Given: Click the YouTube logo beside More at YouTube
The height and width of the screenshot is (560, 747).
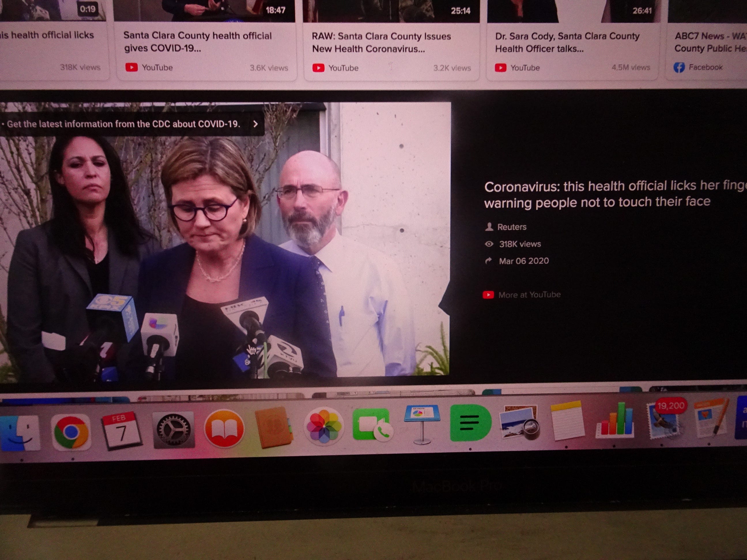Looking at the screenshot, I should (x=488, y=295).
